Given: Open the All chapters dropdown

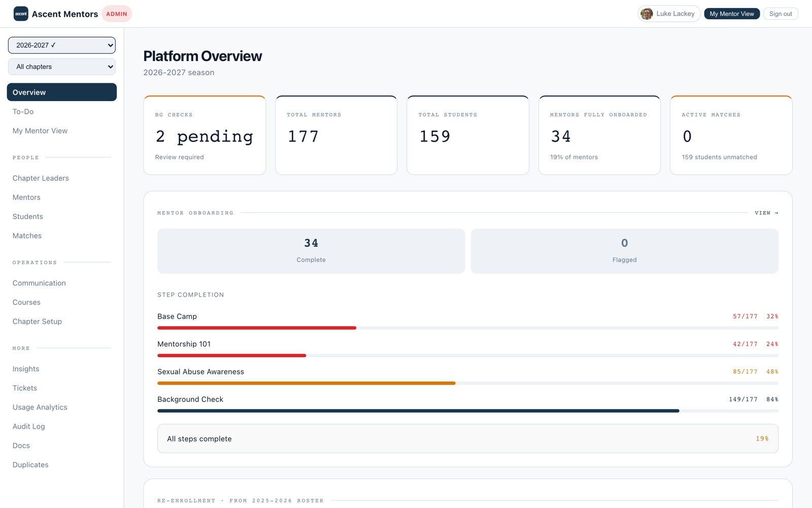Looking at the screenshot, I should click(62, 67).
